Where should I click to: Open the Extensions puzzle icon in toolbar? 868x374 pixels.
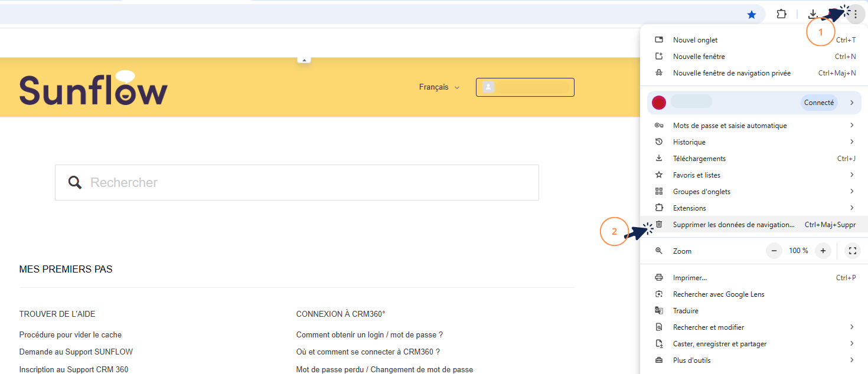[781, 14]
